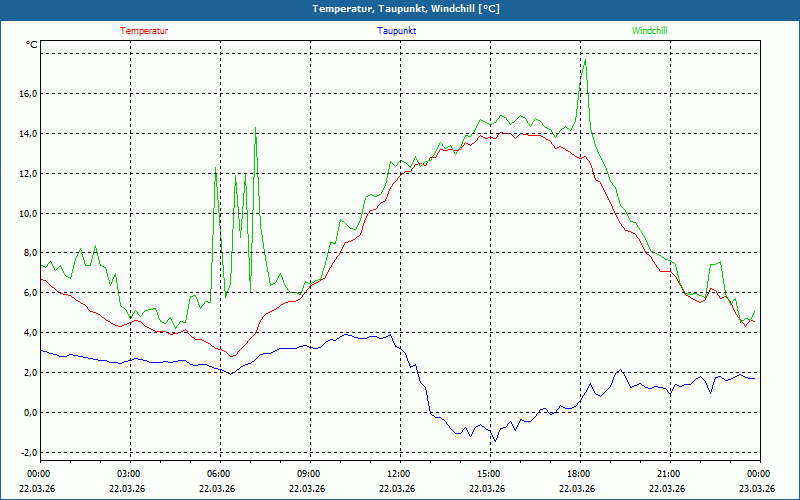Select the 18:00 time axis label

point(578,474)
